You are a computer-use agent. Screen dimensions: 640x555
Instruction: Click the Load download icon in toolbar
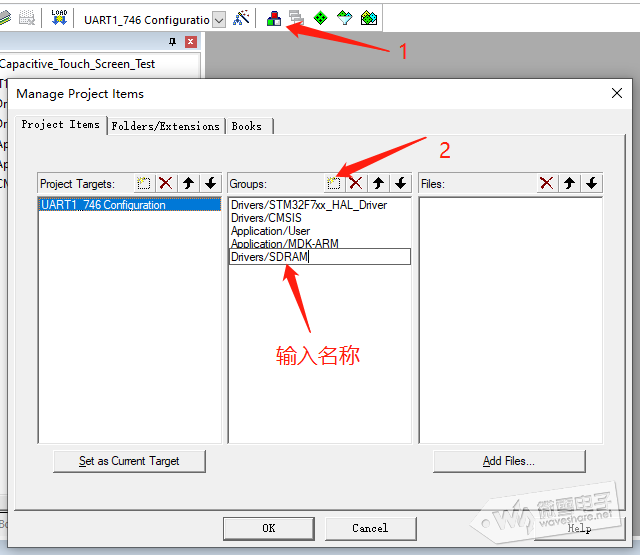pos(59,18)
